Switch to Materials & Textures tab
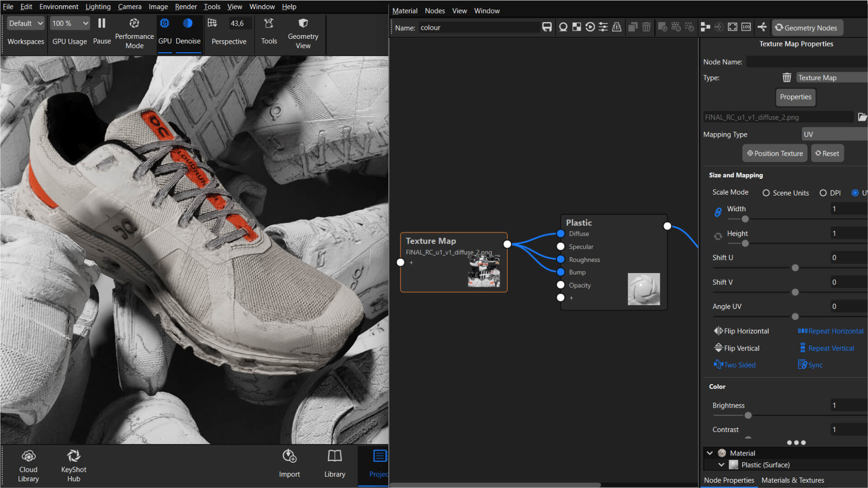Screen dimensions: 868x488 pos(793,480)
